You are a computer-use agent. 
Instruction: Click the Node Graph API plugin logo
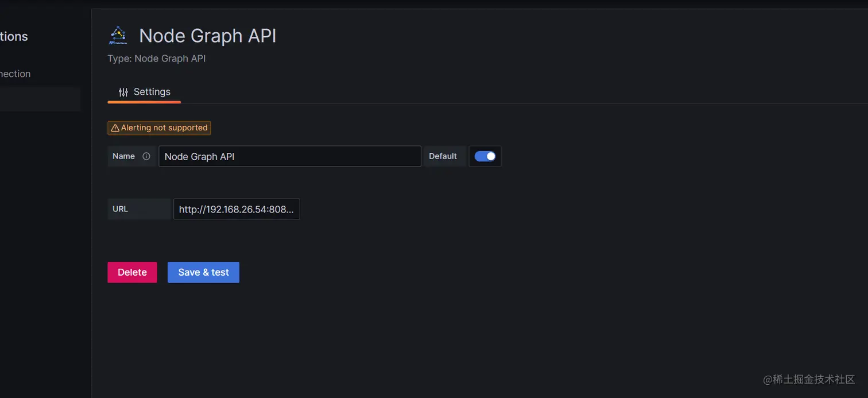[x=118, y=36]
